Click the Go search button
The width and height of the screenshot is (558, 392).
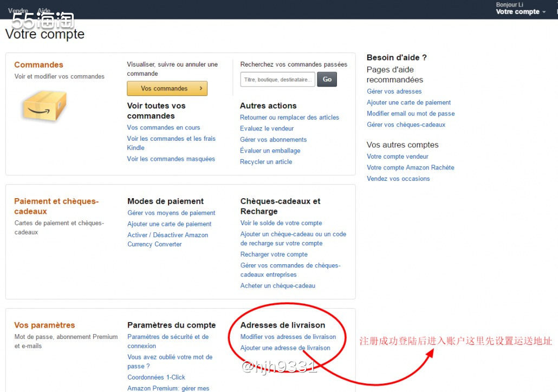[327, 80]
